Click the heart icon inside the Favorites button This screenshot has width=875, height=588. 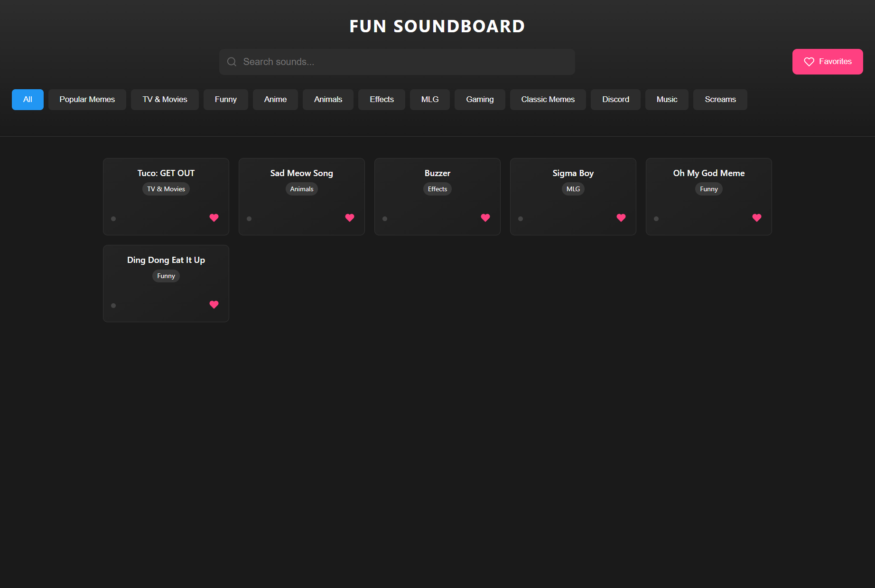click(x=809, y=61)
